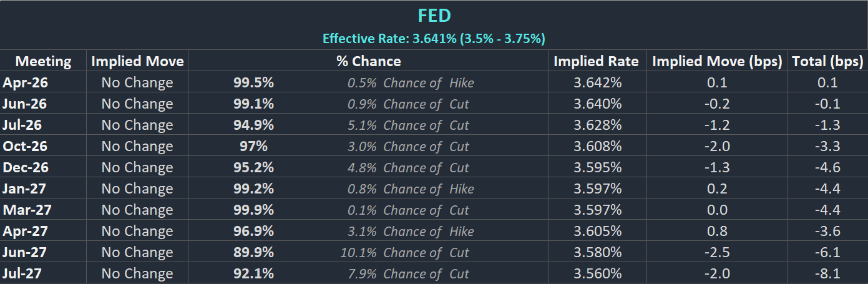Select the Apr-26 99.5% chance value
868x284 pixels.
point(254,82)
